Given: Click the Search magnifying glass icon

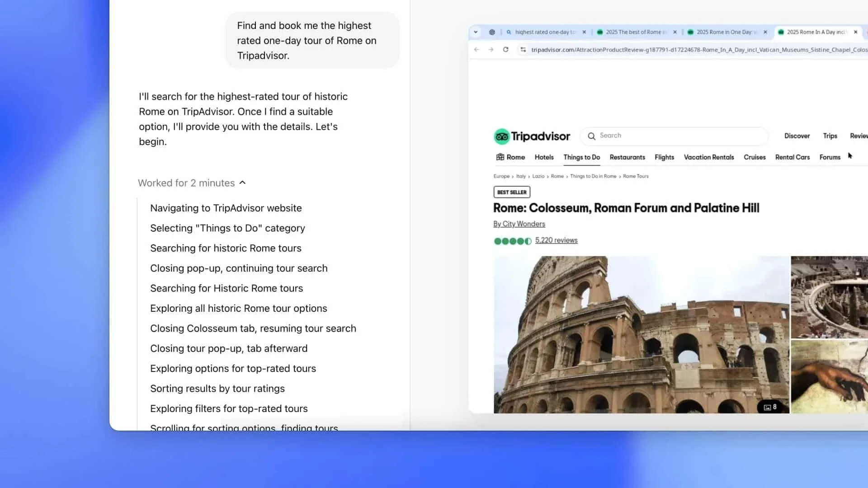Looking at the screenshot, I should click(592, 136).
